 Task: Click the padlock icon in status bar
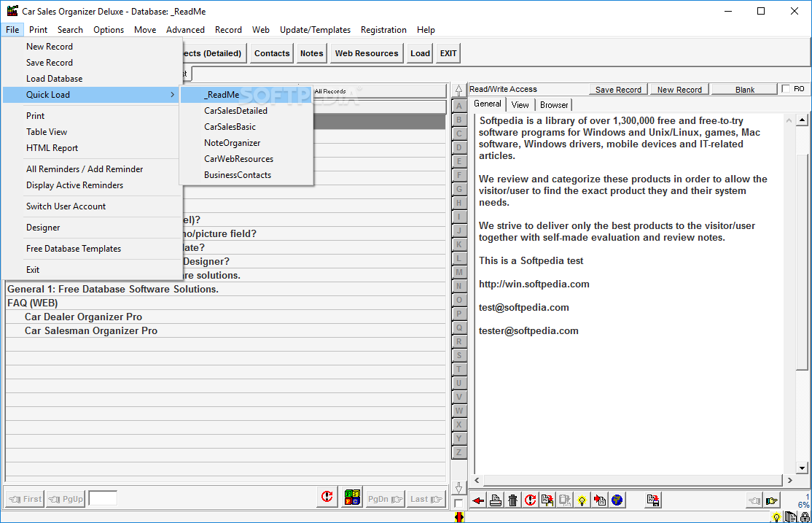(805, 517)
